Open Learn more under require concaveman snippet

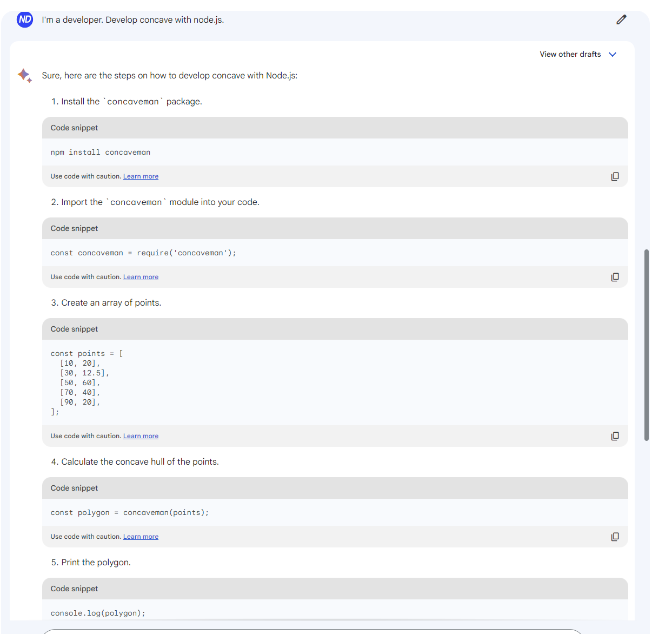(x=141, y=277)
